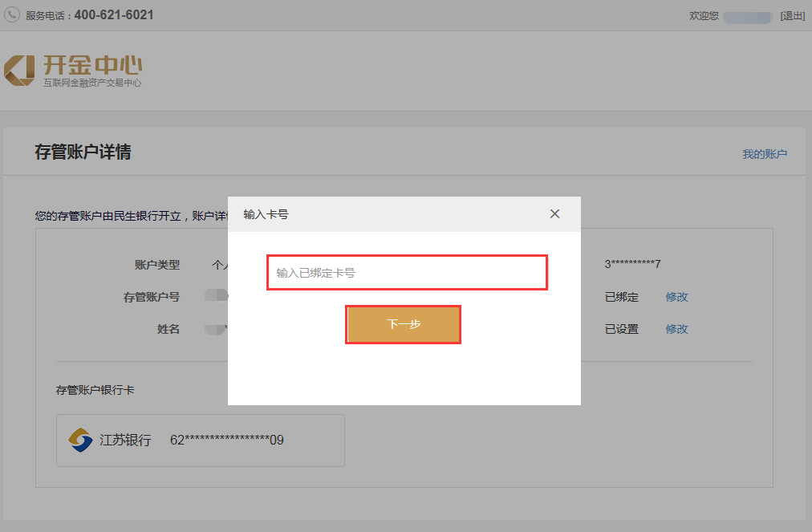Image resolution: width=812 pixels, height=532 pixels.
Task: Click 修改 next to 已设置
Action: (x=676, y=329)
